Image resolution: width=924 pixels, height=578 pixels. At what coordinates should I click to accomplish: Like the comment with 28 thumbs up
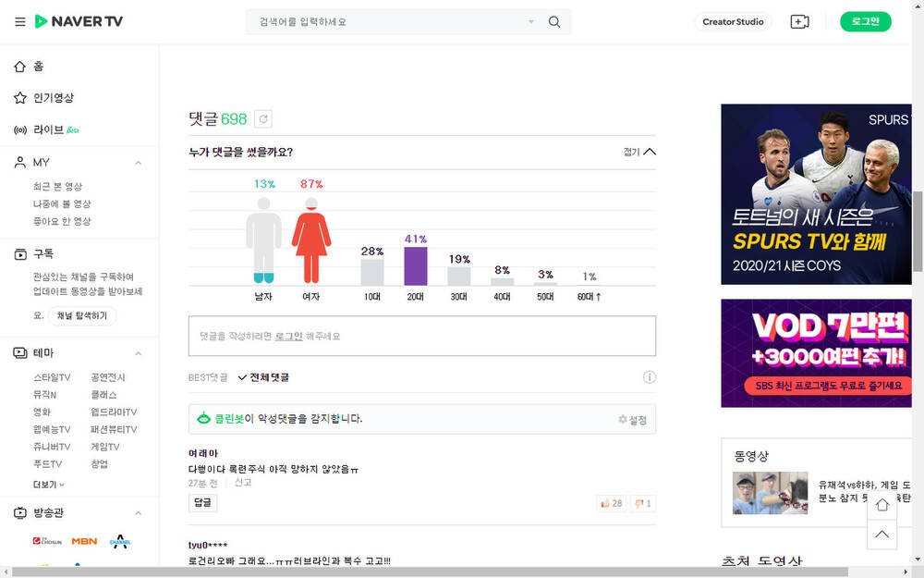[611, 503]
